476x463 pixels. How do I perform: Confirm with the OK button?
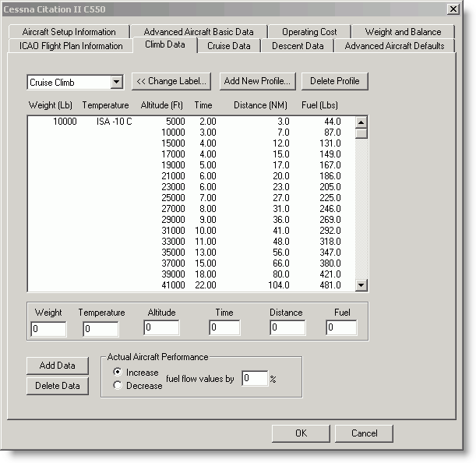[x=301, y=433]
